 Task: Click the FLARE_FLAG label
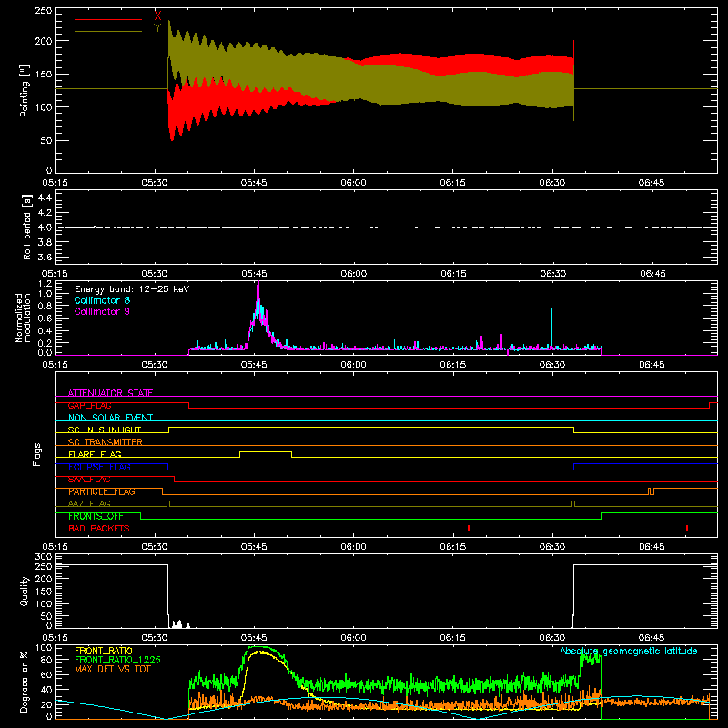click(x=95, y=454)
